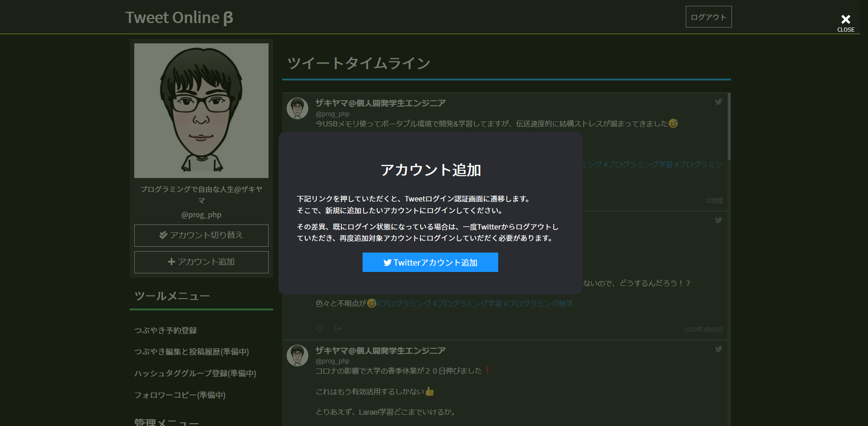Viewport: 868px width, 426px height.
Task: Open つぶやき予約登録 menu item
Action: (165, 331)
